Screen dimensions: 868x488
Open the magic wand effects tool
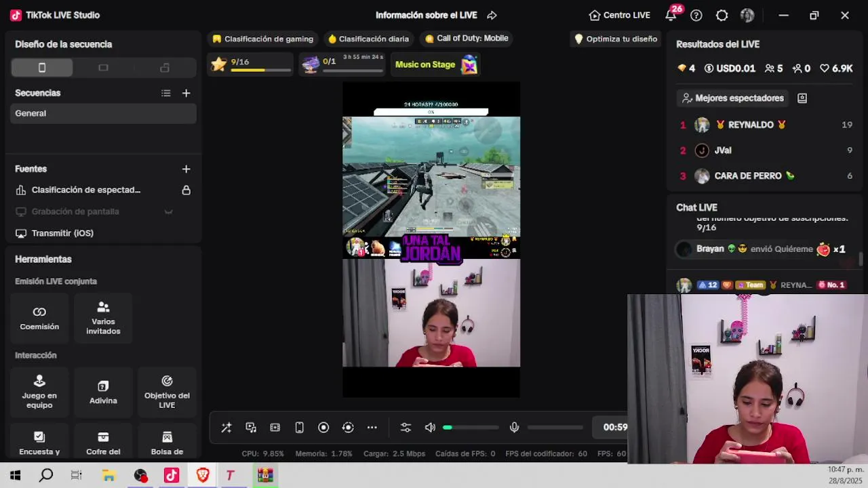click(x=226, y=427)
